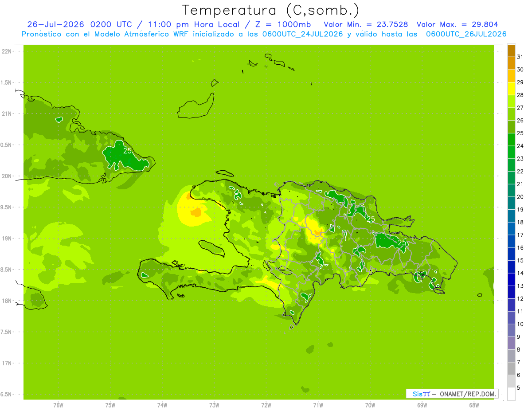Click the "76W" longitude label
This screenshot has width=532, height=411.
tap(58, 405)
